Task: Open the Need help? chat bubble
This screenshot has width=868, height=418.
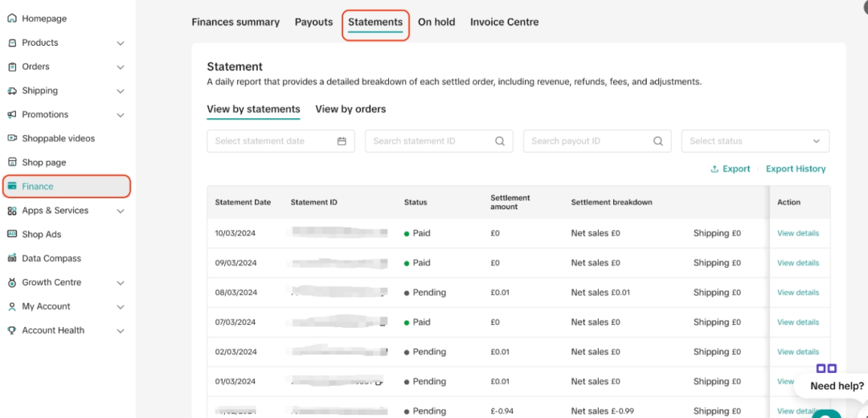Action: pyautogui.click(x=837, y=386)
